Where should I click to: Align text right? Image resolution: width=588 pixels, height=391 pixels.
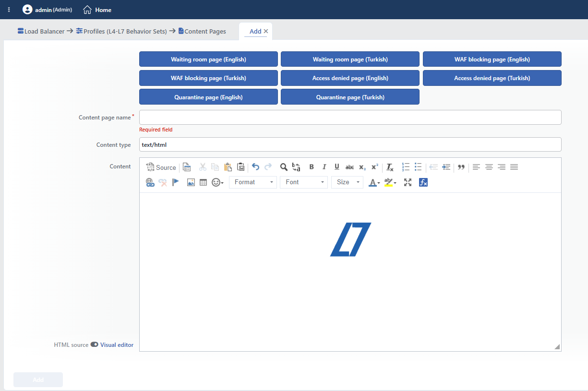[502, 167]
